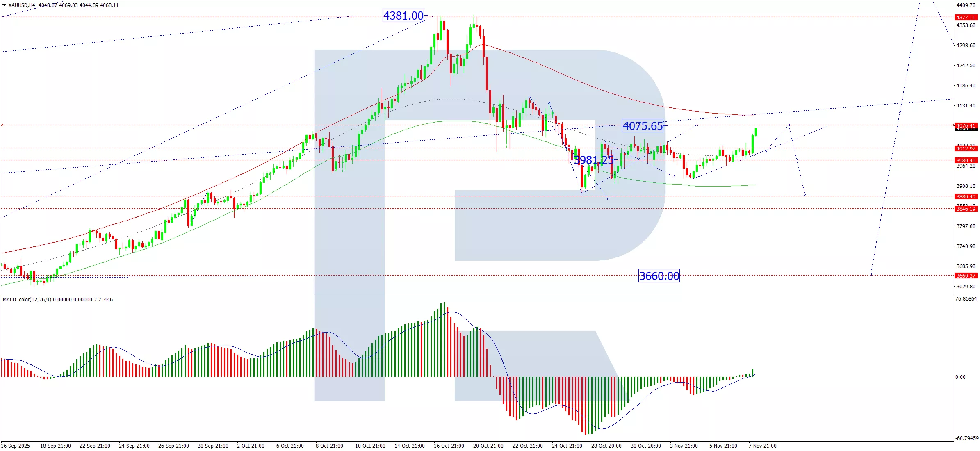This screenshot has height=451, width=980.
Task: Click the triangle arrow beside XAUUSD,H4
Action: click(4, 5)
